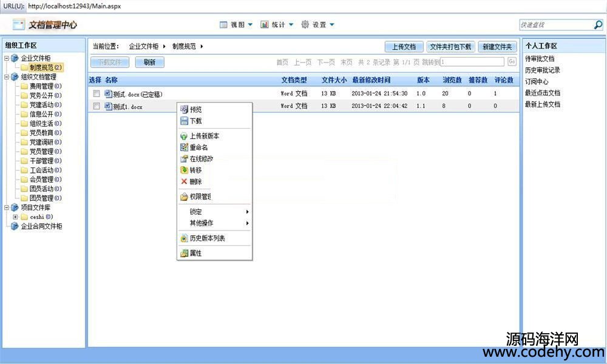Image resolution: width=607 pixels, height=364 pixels.
Task: Click the 企业文件柜 cube icon
Action: [x=15, y=58]
